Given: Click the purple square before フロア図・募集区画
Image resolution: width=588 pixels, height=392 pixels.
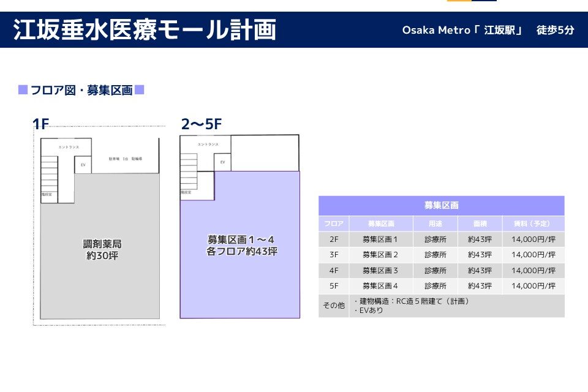Looking at the screenshot, I should point(23,91).
